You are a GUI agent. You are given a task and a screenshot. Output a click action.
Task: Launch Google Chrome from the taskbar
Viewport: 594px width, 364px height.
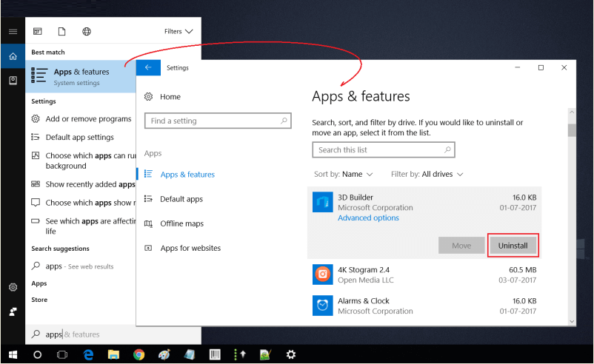[x=139, y=354]
